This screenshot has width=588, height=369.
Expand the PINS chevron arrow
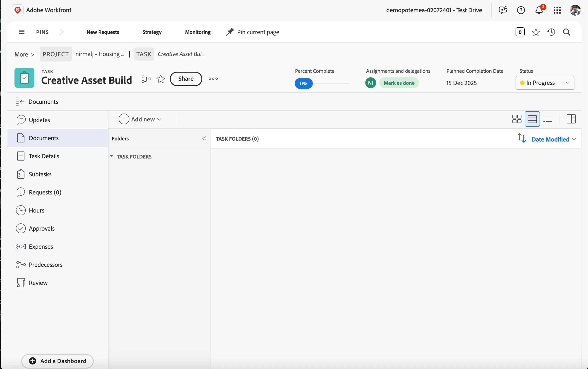point(62,32)
